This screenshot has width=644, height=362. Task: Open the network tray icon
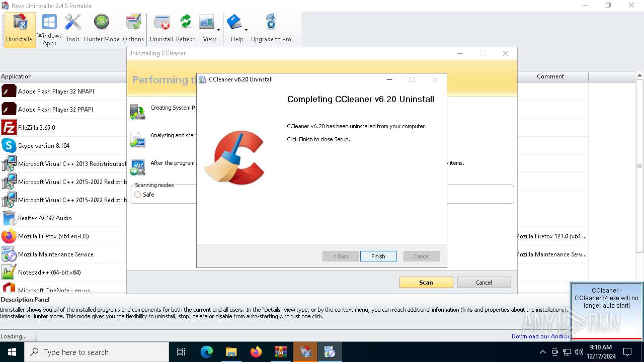(567, 352)
